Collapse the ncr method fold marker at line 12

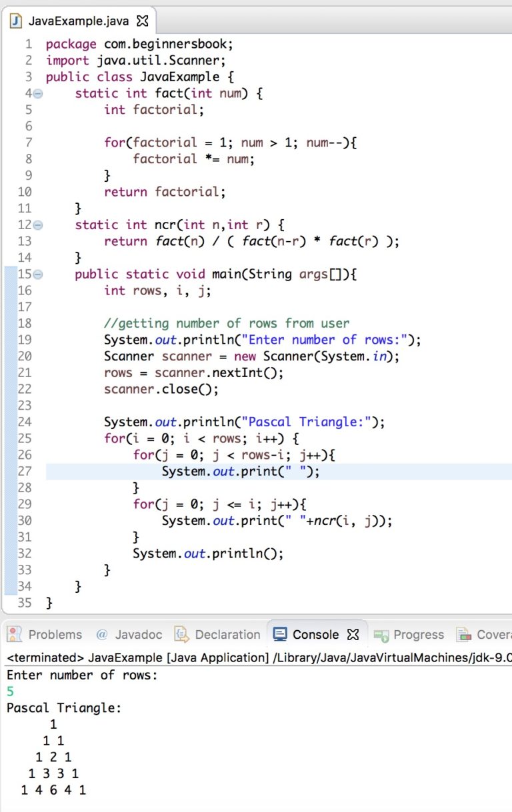[38, 225]
